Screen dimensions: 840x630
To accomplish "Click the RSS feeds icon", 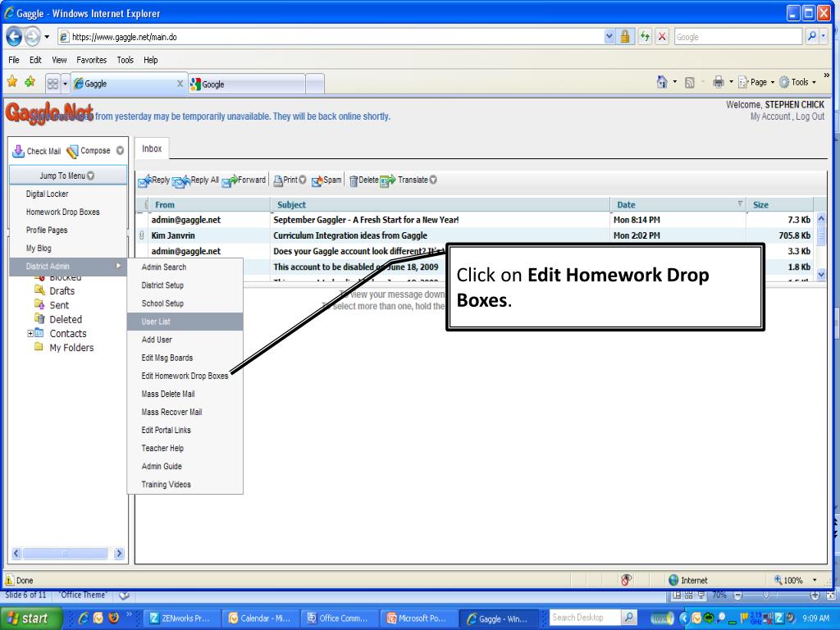I will coord(690,83).
